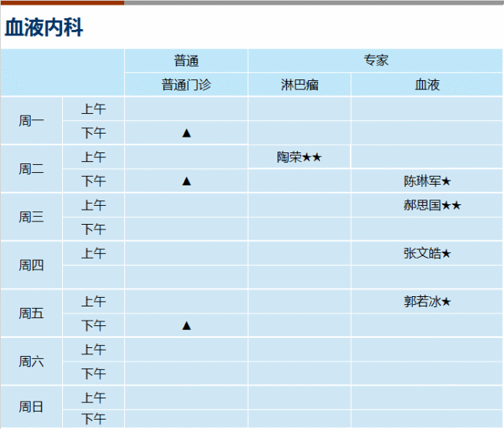Click the Friday afternoon triangle marker
This screenshot has width=504, height=429.
[186, 325]
